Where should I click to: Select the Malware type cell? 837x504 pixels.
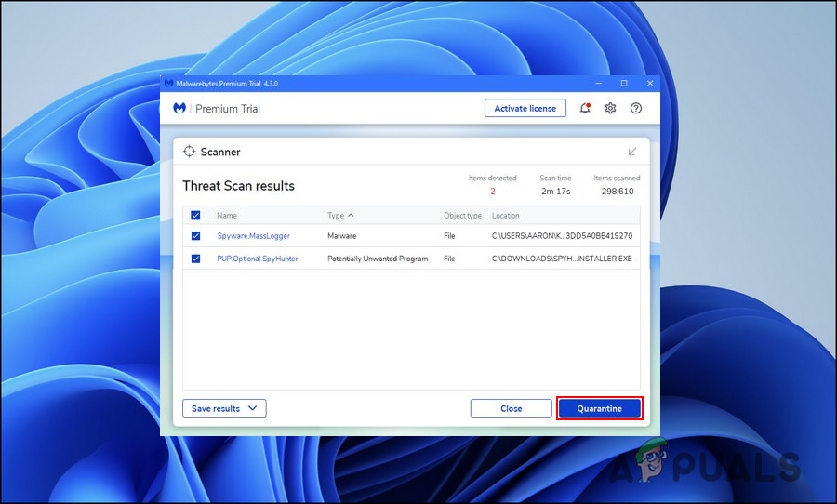pos(341,236)
